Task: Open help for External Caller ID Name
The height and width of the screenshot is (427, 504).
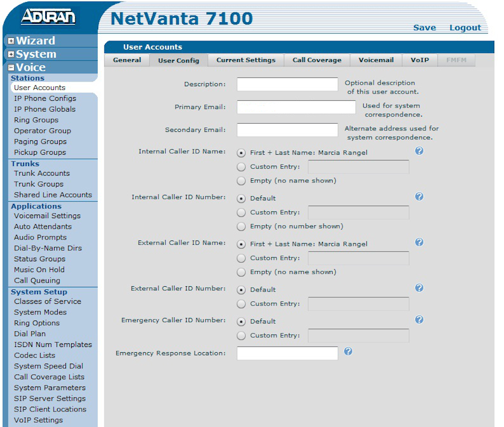Action: point(419,242)
